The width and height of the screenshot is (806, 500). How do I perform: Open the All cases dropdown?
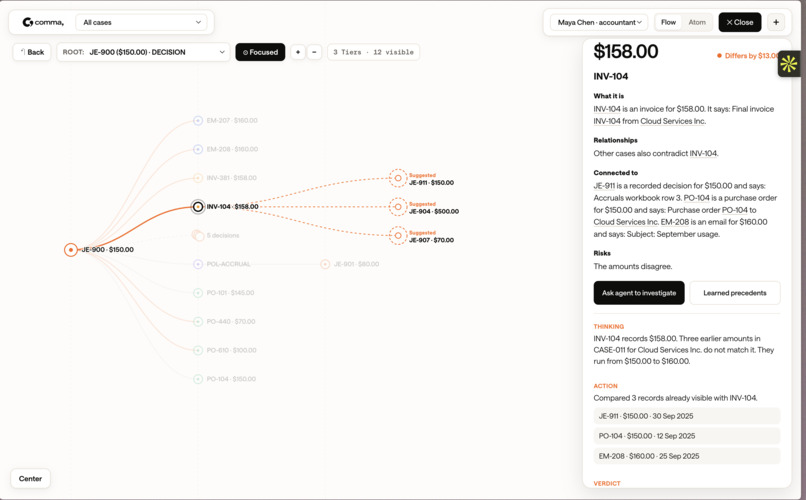pos(141,22)
